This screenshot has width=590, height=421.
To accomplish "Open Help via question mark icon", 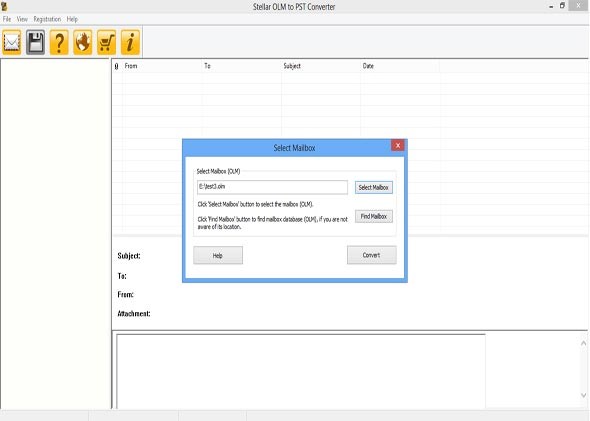I will click(x=59, y=42).
